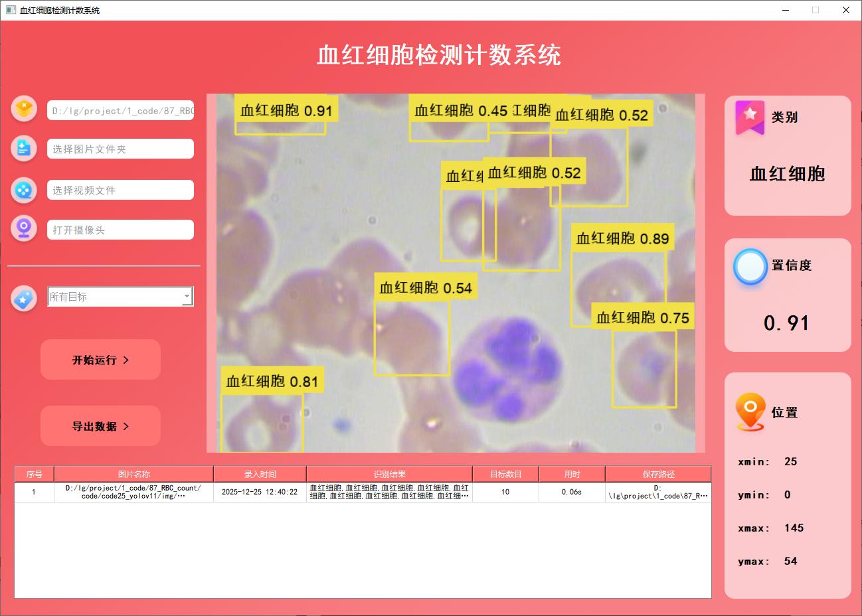Minimize the window

[x=786, y=10]
